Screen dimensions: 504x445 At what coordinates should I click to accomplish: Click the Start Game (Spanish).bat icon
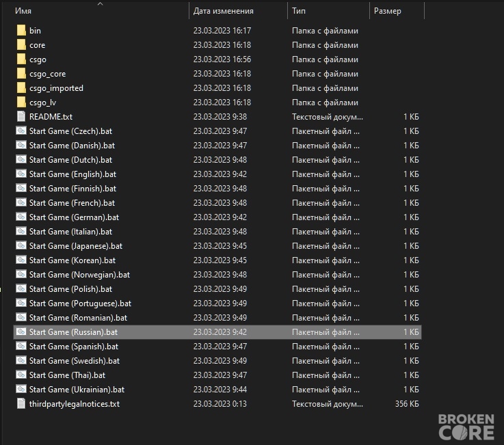tap(21, 347)
